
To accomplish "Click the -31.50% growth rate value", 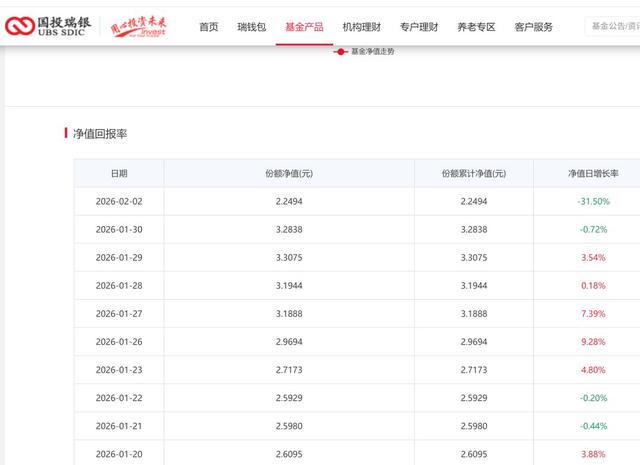I will point(592,201).
